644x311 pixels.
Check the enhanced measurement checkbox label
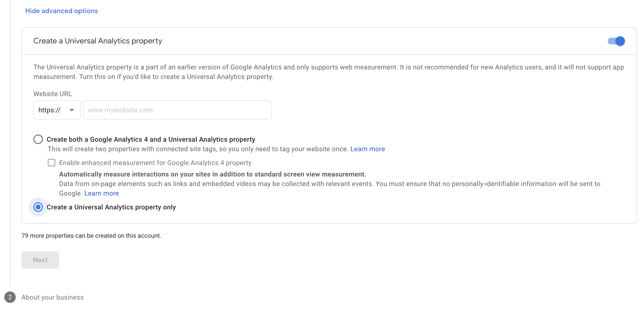coord(155,163)
